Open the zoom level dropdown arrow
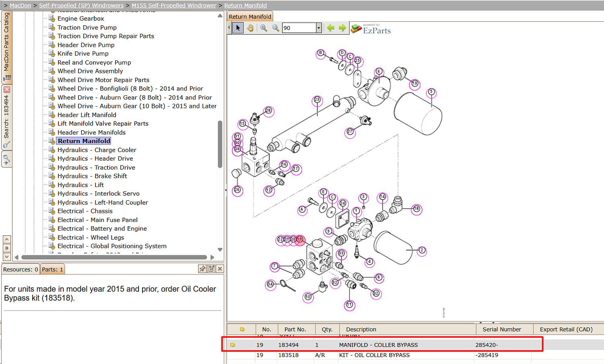The image size is (604, 364). pos(319,28)
